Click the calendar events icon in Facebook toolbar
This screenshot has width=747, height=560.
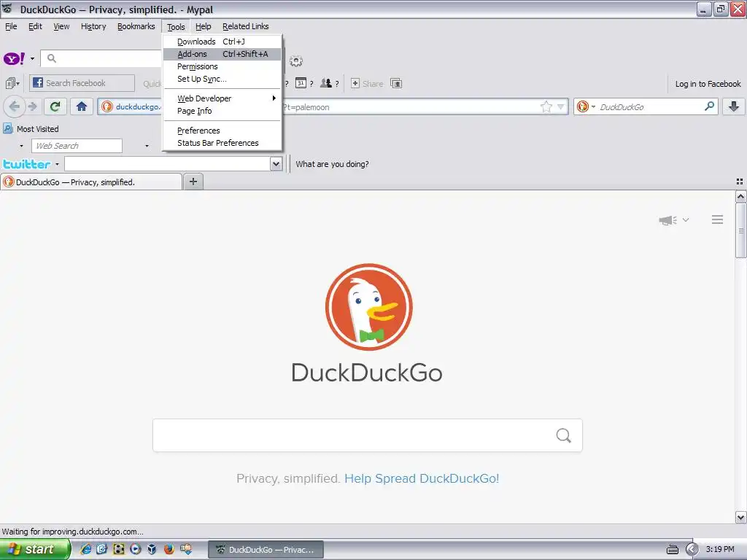click(301, 83)
